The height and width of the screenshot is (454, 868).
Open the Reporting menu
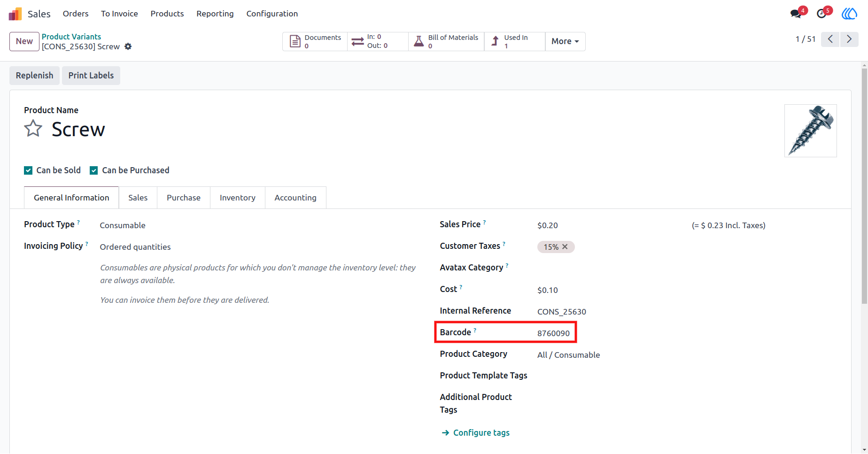(215, 14)
